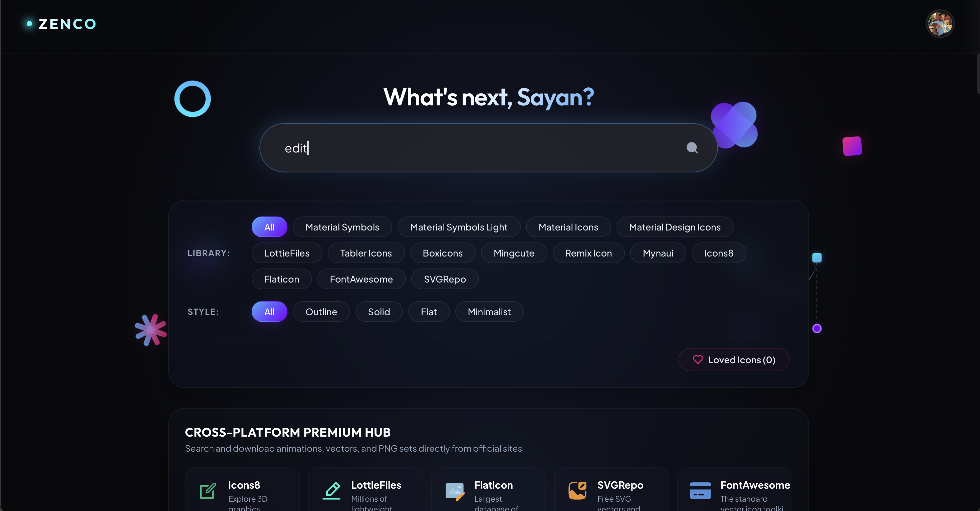Choose the FontAwesome library chip
Image resolution: width=980 pixels, height=511 pixels.
(x=361, y=279)
